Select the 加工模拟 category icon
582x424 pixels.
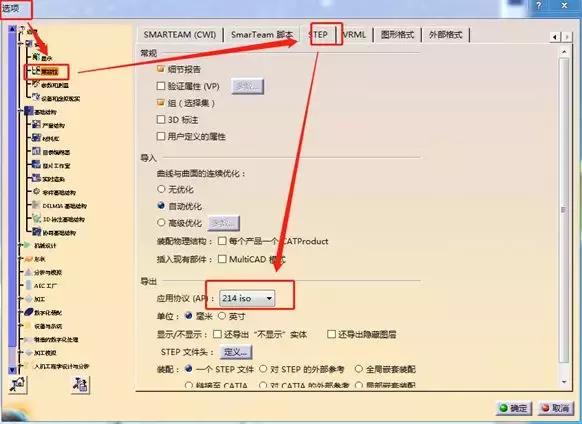click(29, 352)
